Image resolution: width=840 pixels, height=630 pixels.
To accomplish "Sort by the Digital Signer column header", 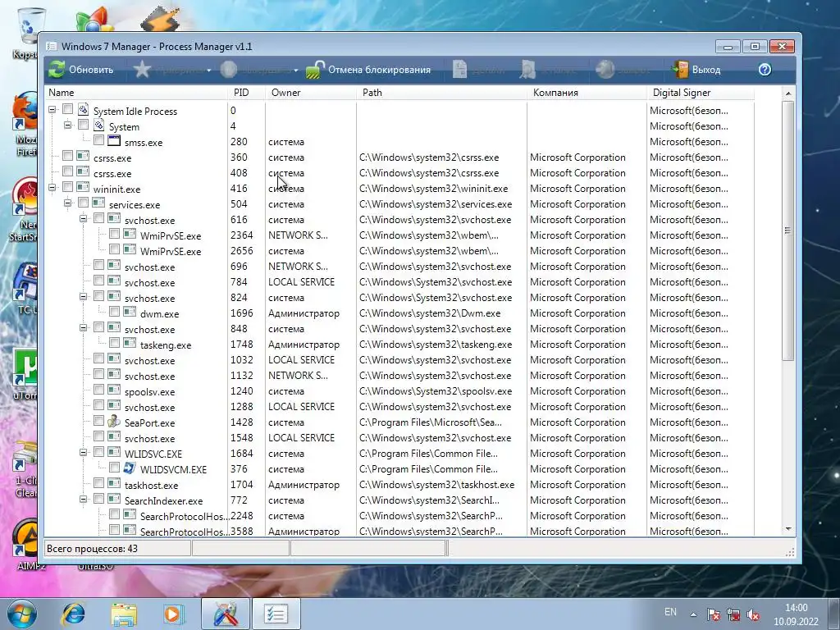I will click(x=701, y=93).
